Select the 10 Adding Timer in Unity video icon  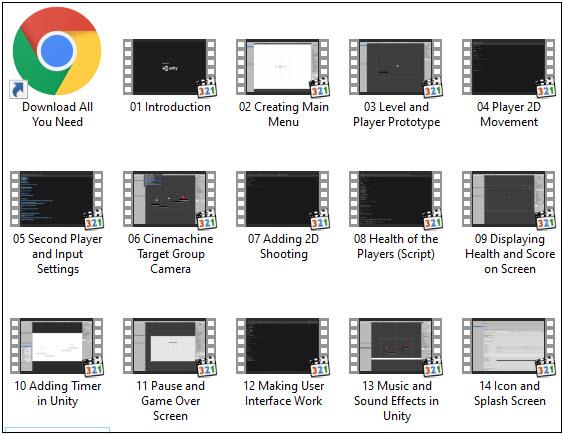[x=57, y=346]
